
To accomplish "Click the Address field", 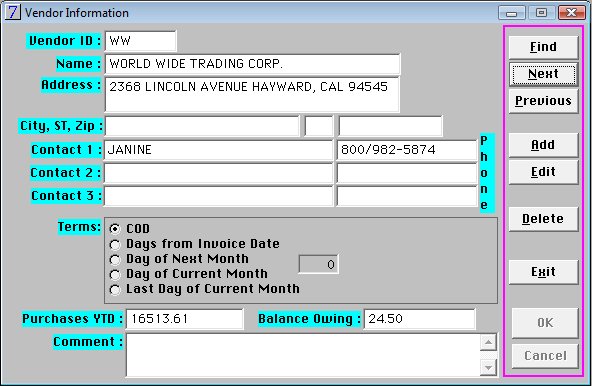I will [252, 94].
